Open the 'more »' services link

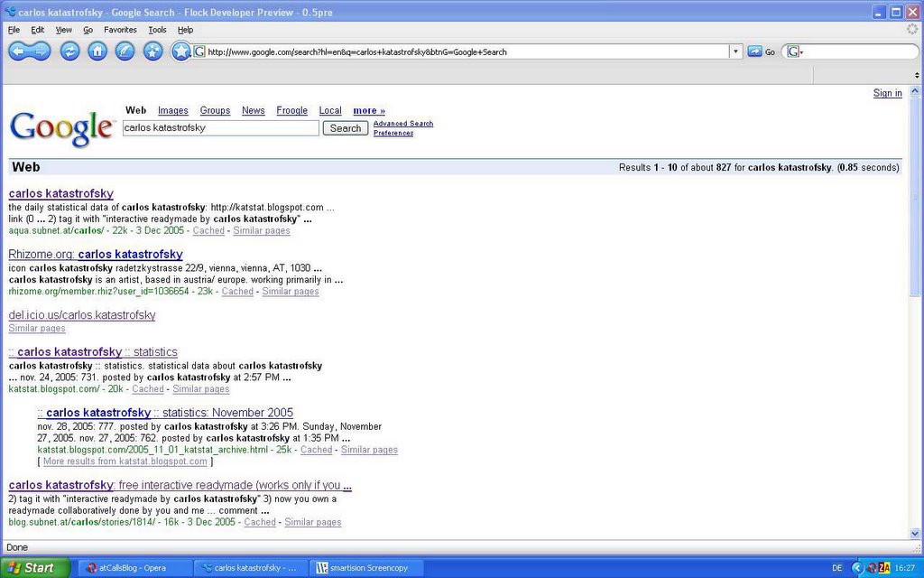[369, 110]
